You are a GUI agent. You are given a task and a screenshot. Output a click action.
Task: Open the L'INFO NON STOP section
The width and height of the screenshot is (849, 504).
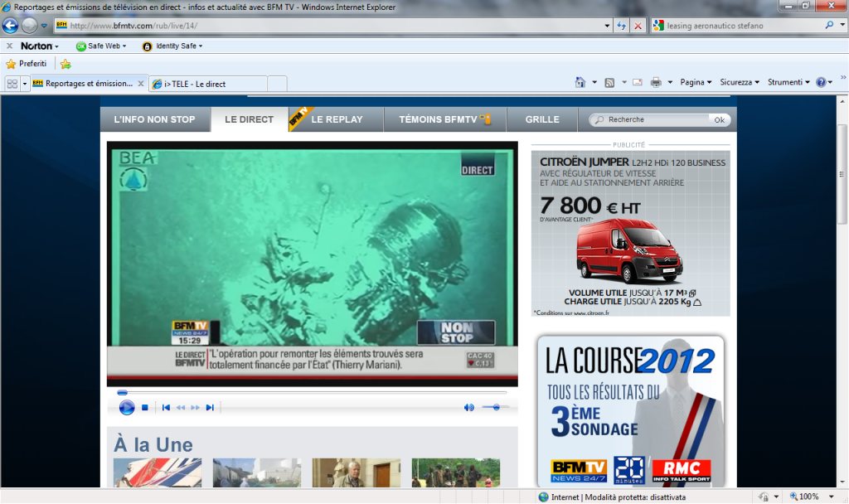(x=154, y=119)
